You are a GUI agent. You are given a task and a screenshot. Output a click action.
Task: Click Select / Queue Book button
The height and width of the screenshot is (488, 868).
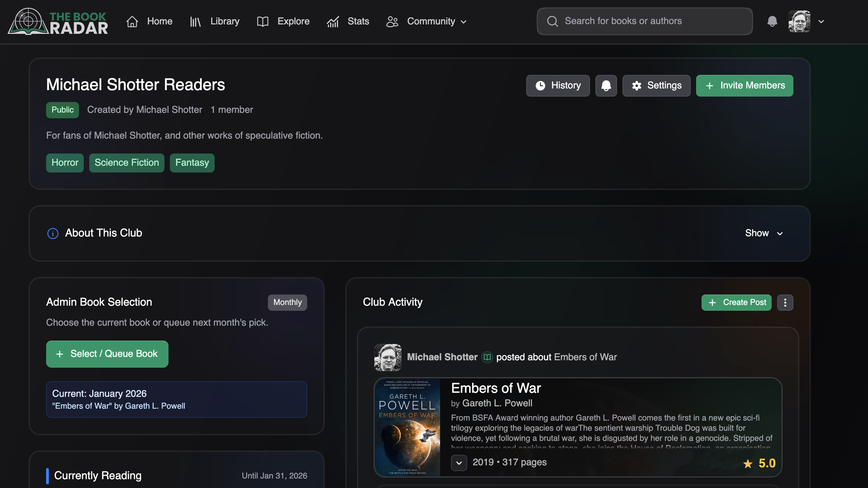[x=107, y=354]
